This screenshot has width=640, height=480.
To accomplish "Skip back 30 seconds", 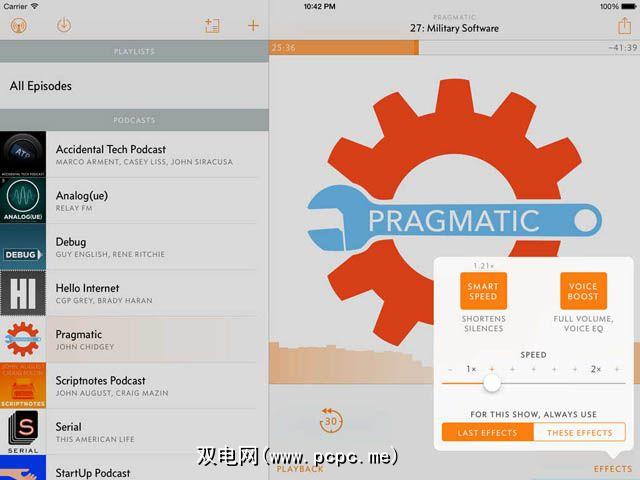I will click(331, 420).
